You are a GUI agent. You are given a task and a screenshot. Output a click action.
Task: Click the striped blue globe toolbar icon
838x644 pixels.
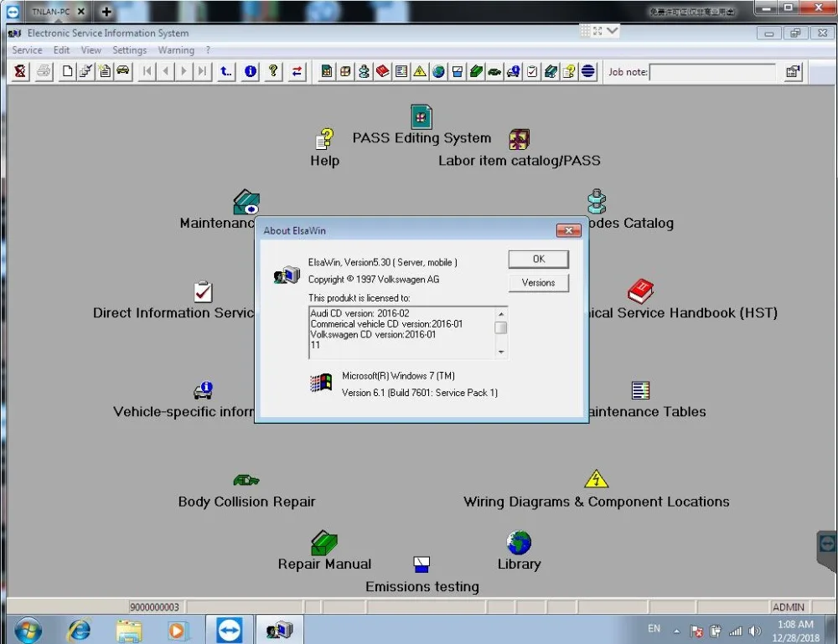coord(588,71)
